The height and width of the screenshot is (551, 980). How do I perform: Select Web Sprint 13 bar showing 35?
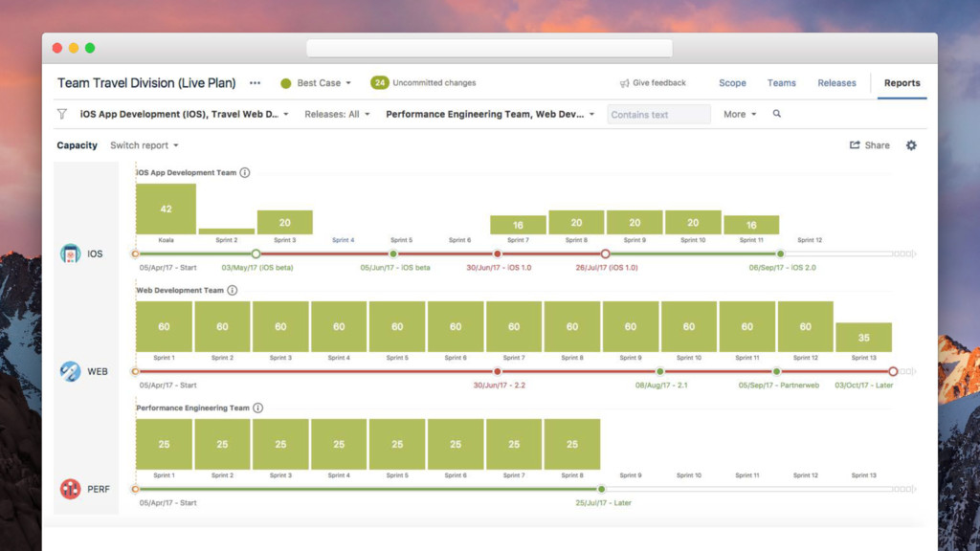coord(863,338)
